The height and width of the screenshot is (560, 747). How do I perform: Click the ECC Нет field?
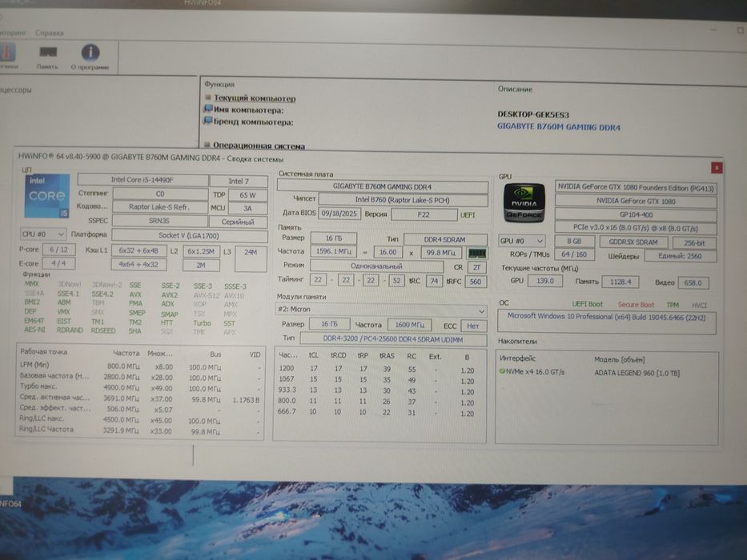473,326
